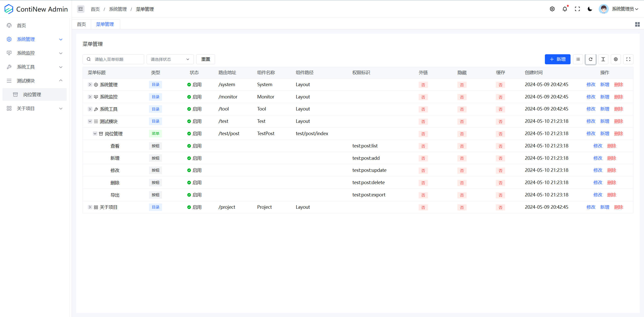Screen dimensions: 644x317
Task: Expand the 系统管理 table row
Action: 90,85
